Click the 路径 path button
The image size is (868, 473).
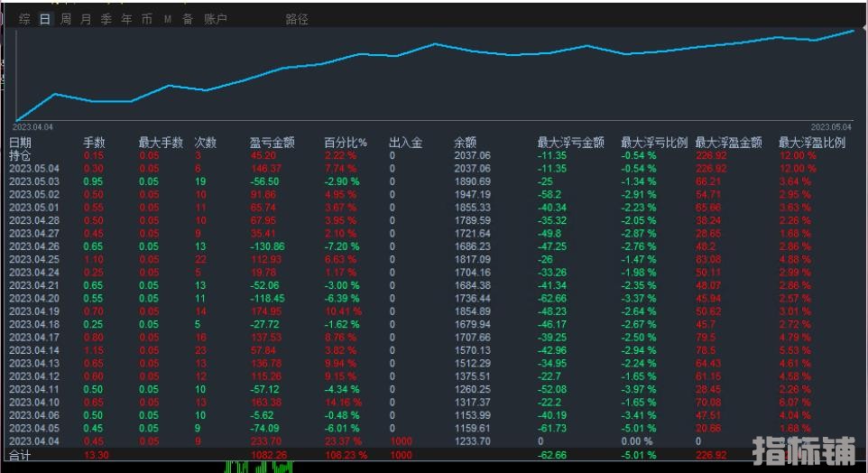tap(297, 19)
